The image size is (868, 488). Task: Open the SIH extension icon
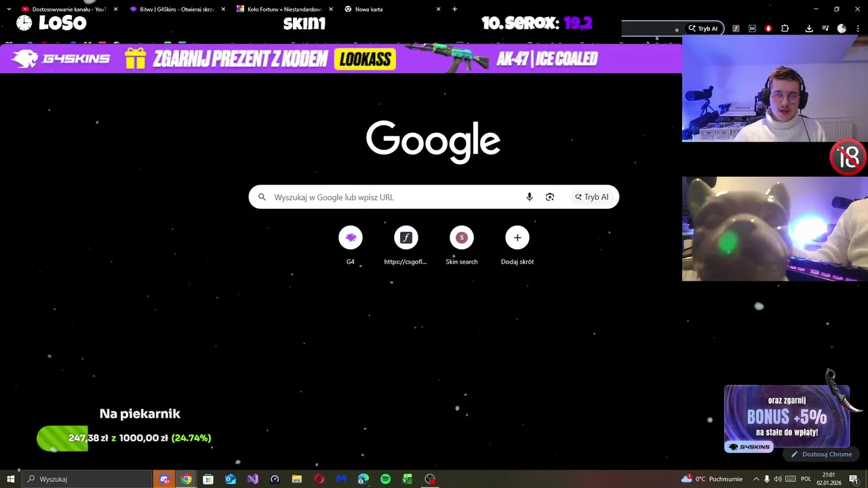click(x=752, y=28)
